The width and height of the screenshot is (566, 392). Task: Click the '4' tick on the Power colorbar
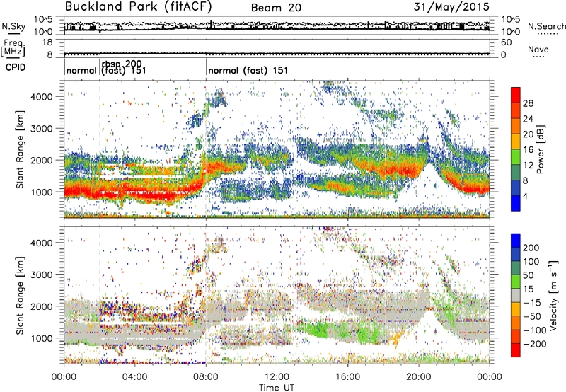pos(525,196)
